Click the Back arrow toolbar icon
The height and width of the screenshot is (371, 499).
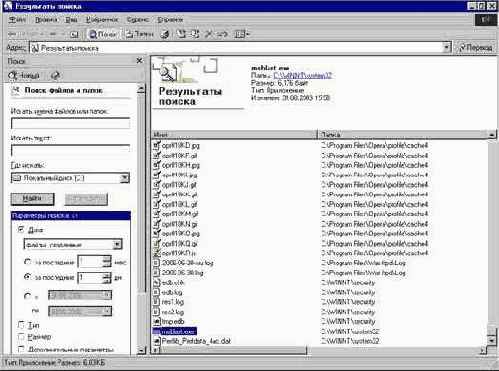(x=12, y=34)
